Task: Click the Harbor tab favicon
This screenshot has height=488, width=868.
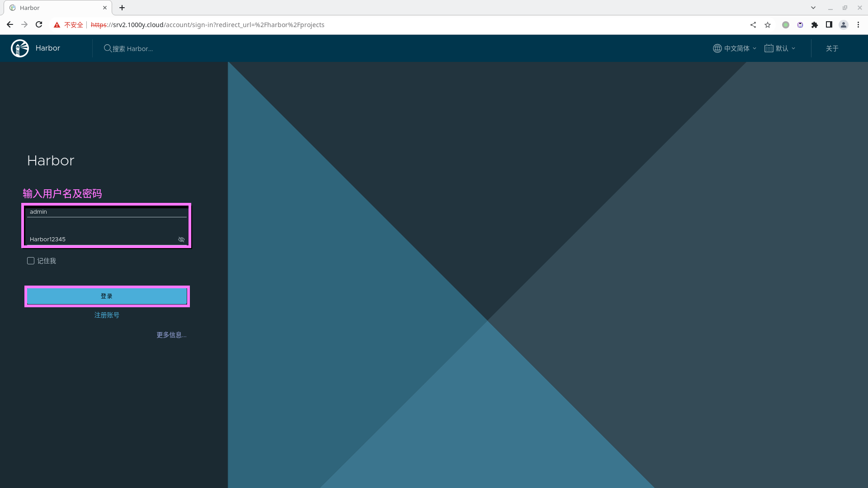Action: pos(13,8)
